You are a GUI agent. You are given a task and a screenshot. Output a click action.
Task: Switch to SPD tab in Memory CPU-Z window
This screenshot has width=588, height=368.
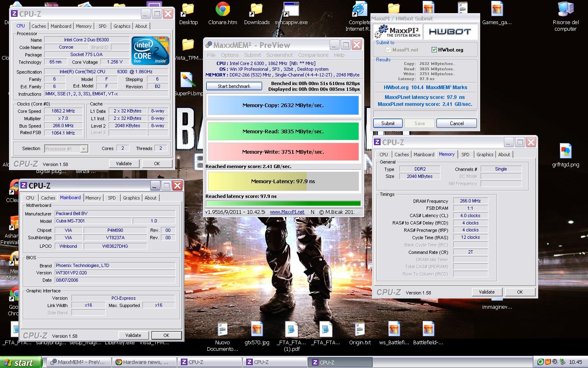[465, 155]
